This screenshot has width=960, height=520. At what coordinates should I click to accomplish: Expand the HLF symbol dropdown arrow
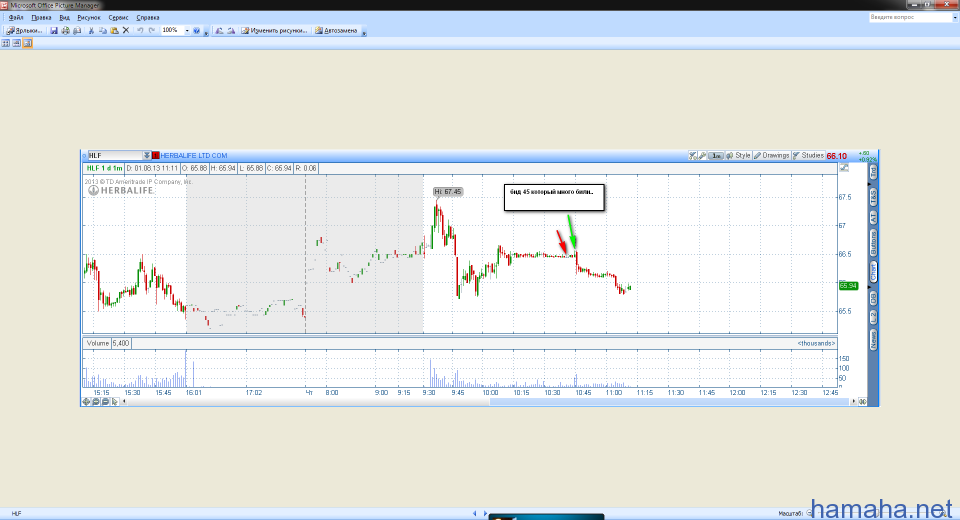[147, 156]
